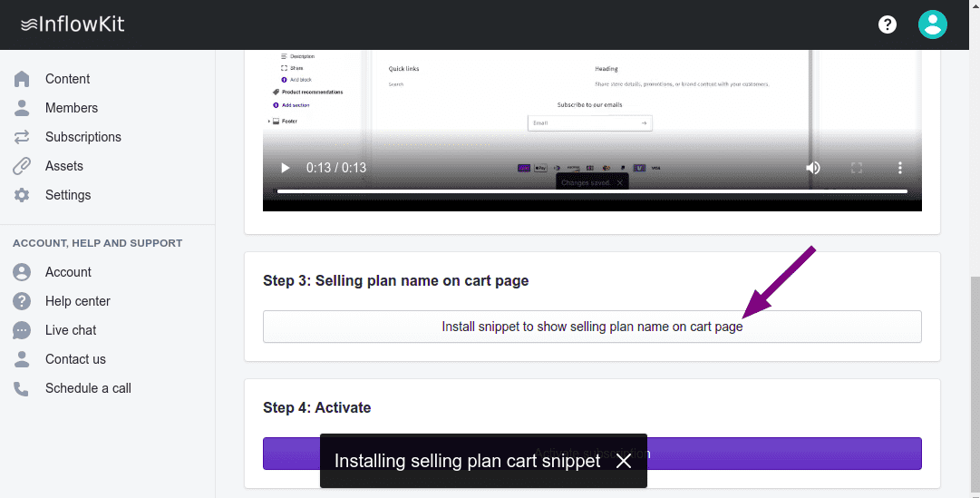Click the Schedule a call phone icon
This screenshot has height=498, width=980.
[23, 388]
